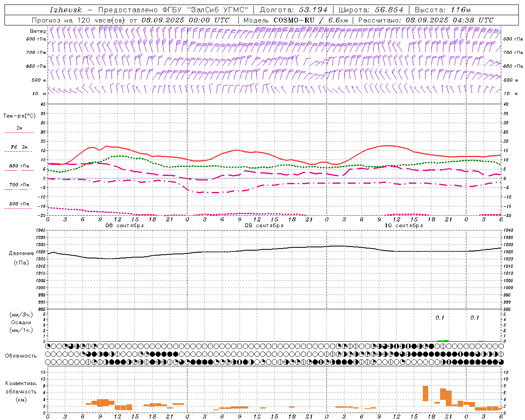
Task: Click the Долгота: 53.194 value
Action: tap(294, 10)
